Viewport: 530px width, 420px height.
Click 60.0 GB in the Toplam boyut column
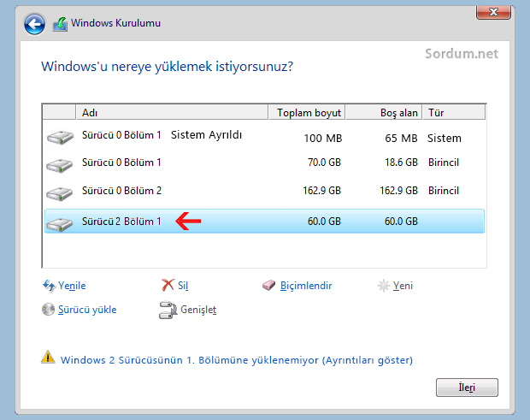[324, 222]
